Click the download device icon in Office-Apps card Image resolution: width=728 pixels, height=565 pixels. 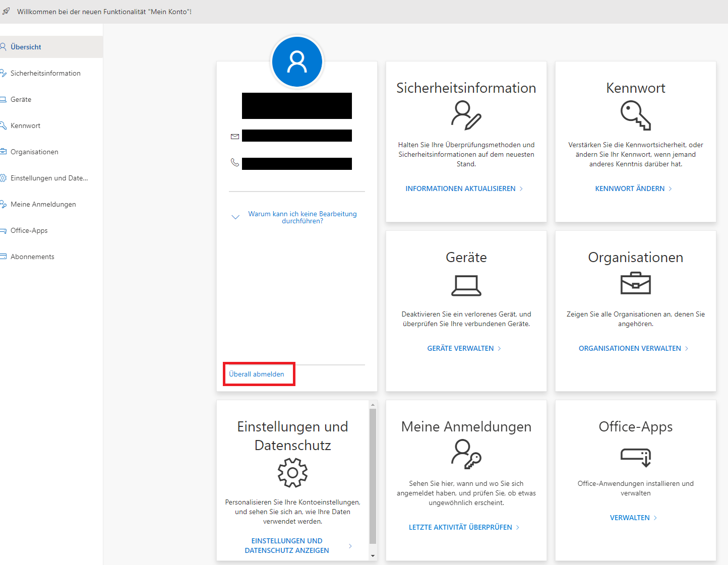pos(636,457)
